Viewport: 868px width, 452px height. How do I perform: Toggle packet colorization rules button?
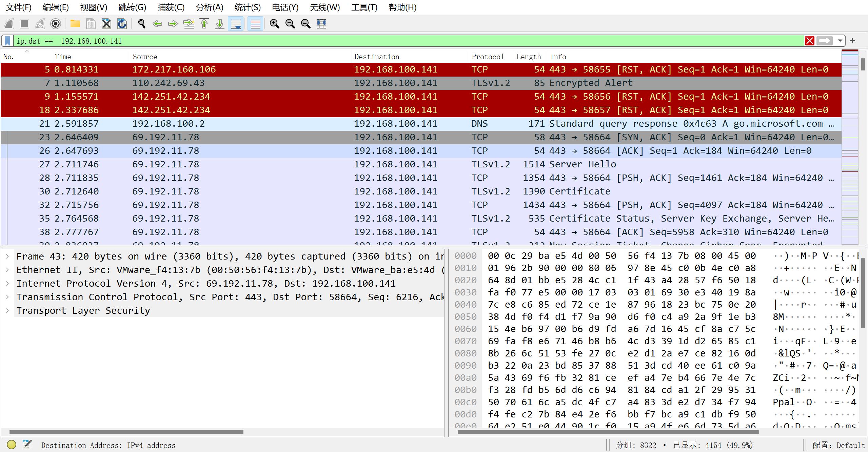click(x=255, y=24)
